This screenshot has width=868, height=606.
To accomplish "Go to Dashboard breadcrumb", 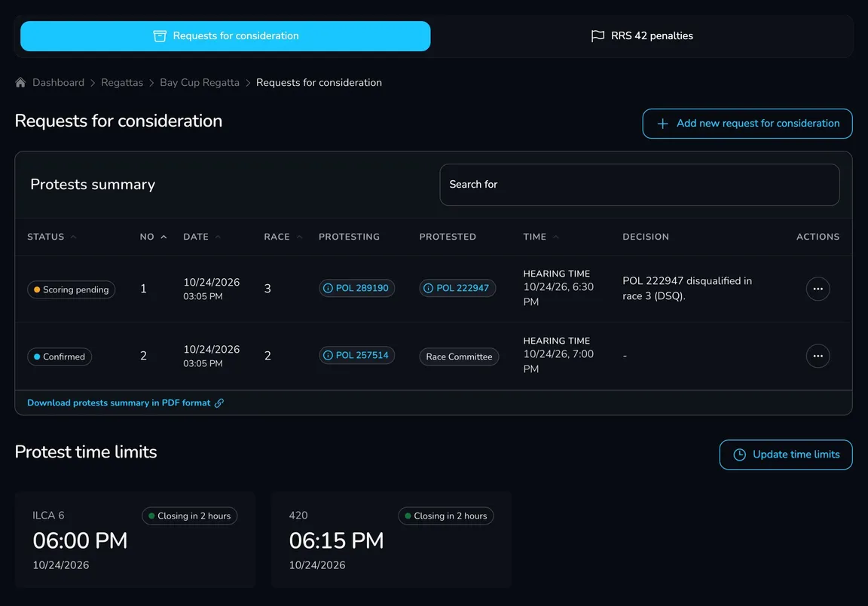I will tap(58, 83).
